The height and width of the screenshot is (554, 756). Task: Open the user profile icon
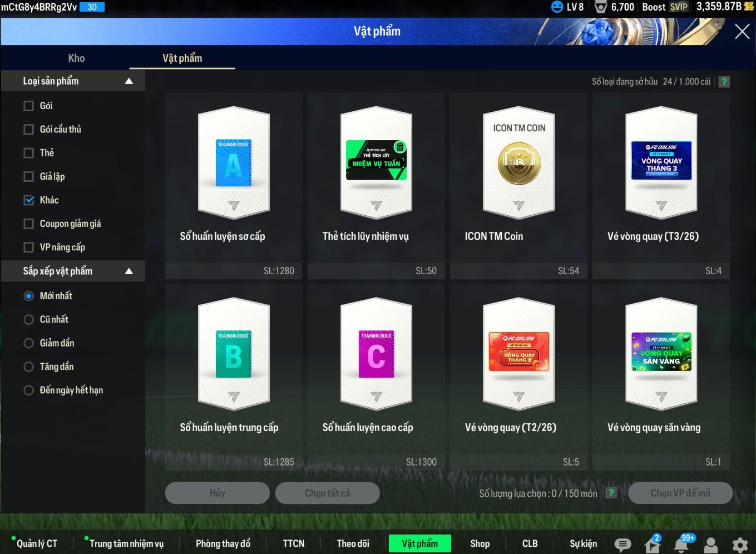710,545
